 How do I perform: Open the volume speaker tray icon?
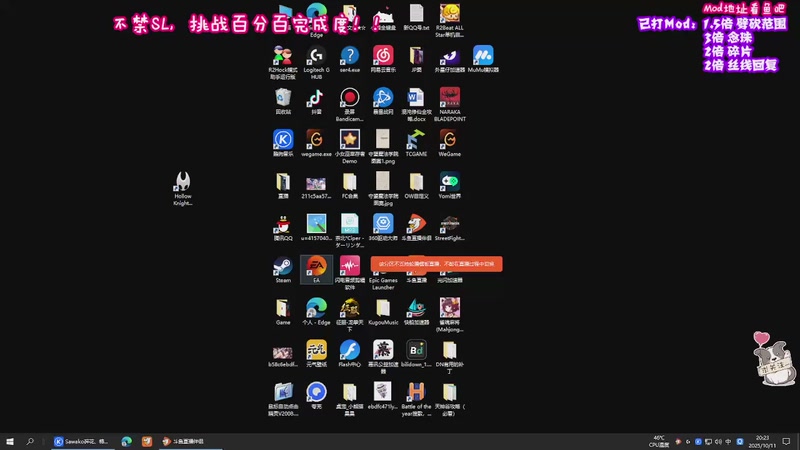tap(718, 441)
